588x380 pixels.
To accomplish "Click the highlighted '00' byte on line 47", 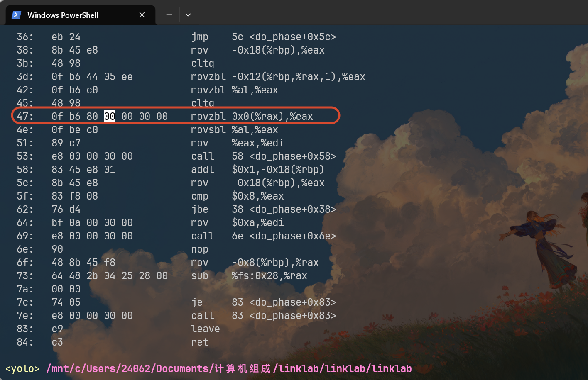I will tap(110, 117).
